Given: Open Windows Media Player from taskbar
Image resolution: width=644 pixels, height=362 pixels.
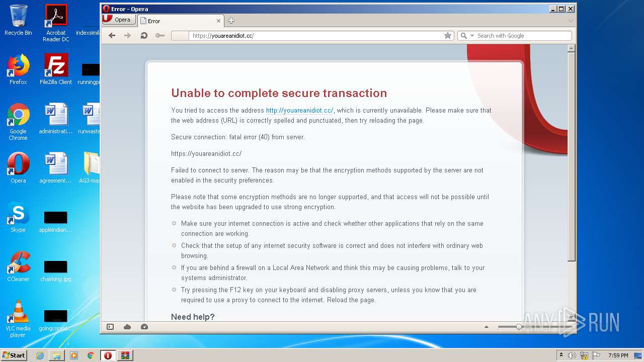Looking at the screenshot, I should click(74, 355).
